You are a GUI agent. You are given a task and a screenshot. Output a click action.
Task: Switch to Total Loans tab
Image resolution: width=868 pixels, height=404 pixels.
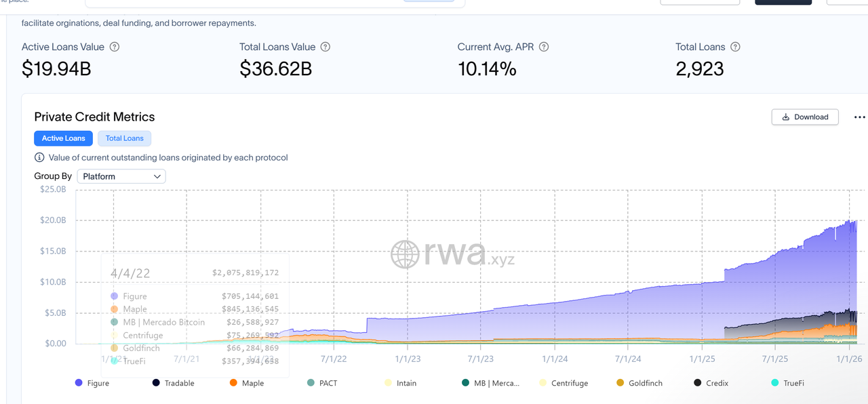(125, 138)
